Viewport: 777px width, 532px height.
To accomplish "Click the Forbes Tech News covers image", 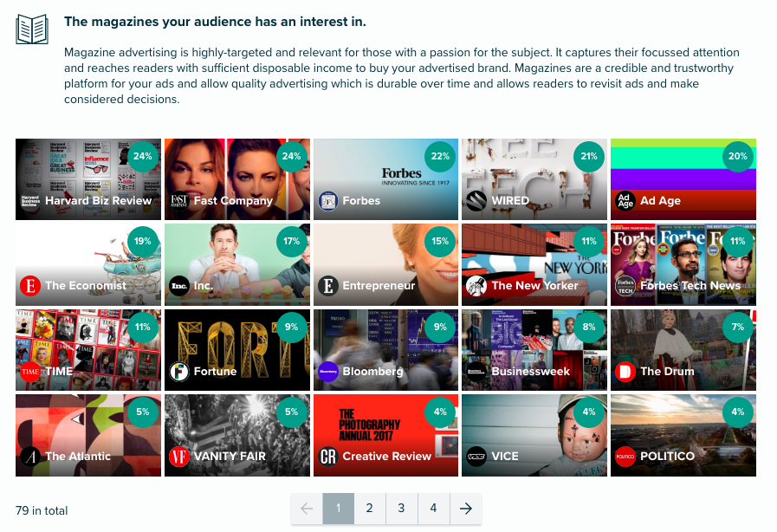I will click(683, 264).
